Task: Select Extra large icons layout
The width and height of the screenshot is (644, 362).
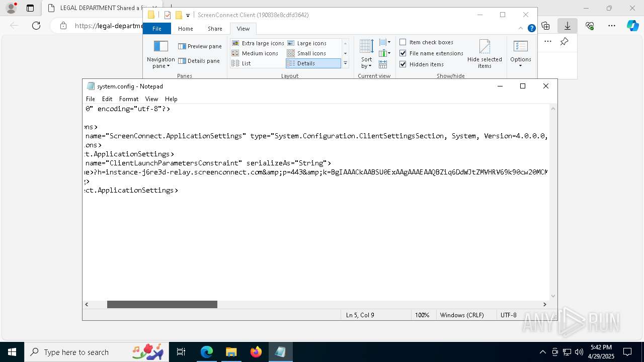Action: [258, 43]
